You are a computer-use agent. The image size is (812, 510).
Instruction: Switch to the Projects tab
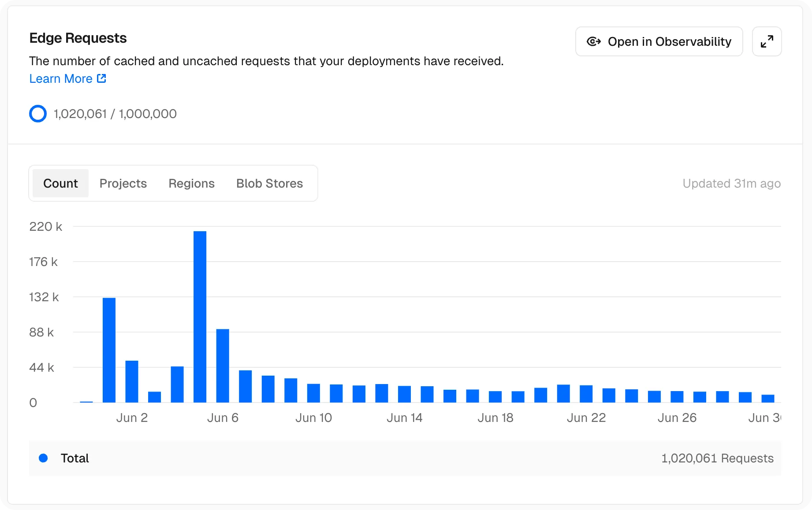coord(123,183)
